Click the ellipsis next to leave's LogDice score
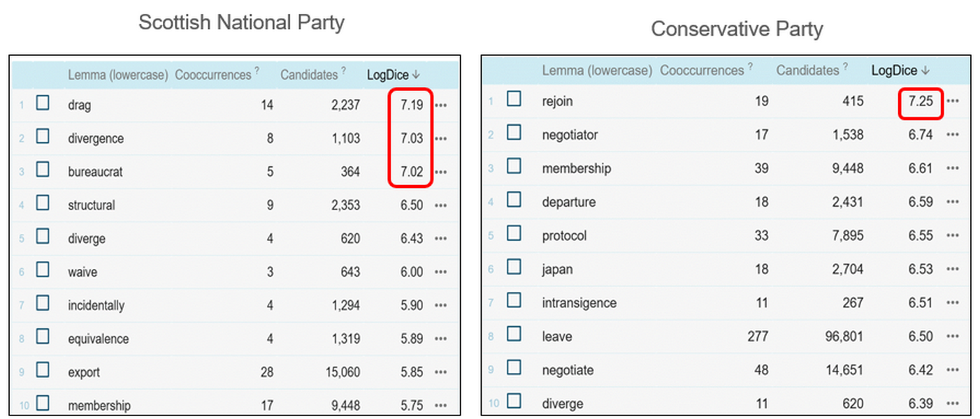Image resolution: width=980 pixels, height=419 pixels. tap(953, 336)
